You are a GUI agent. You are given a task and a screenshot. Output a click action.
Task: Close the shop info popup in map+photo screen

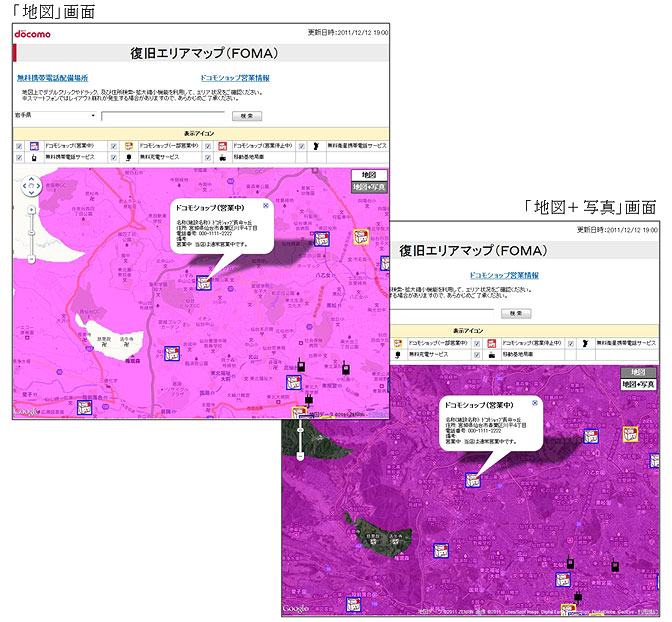click(535, 403)
